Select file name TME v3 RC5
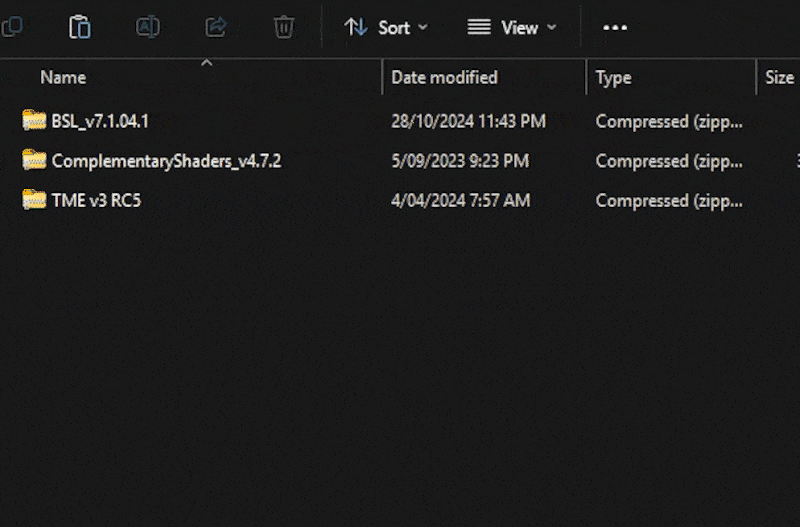Image resolution: width=800 pixels, height=527 pixels. point(96,200)
